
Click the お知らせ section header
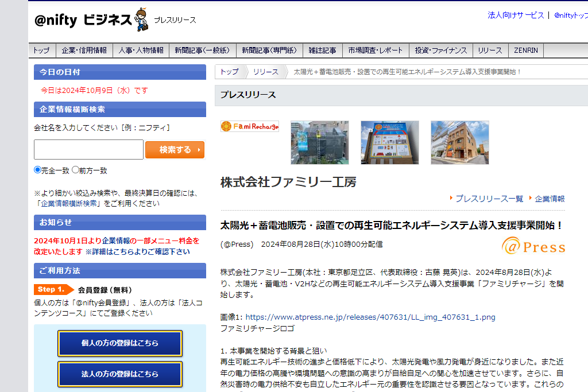(120, 222)
